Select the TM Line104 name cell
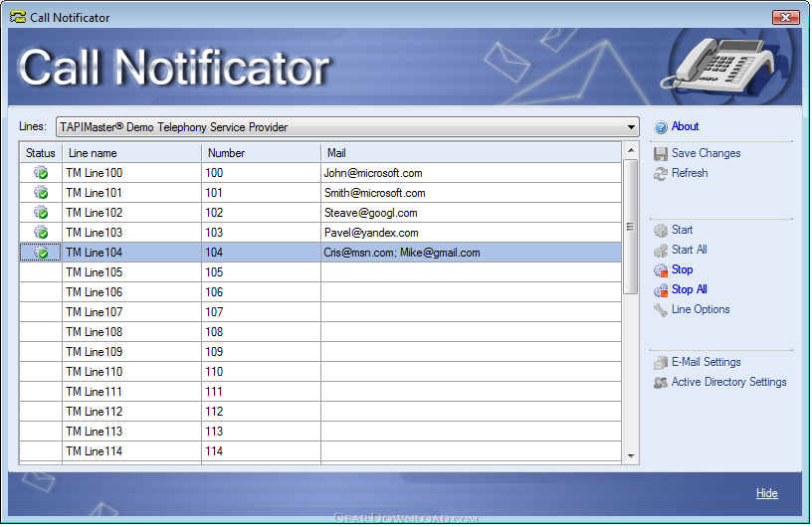The image size is (812, 527). click(x=131, y=253)
